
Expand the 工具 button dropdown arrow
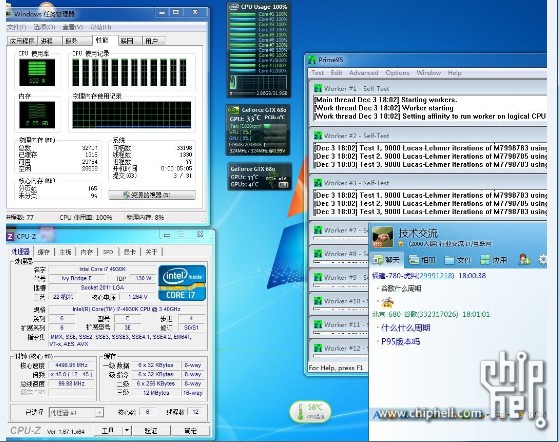127,431
